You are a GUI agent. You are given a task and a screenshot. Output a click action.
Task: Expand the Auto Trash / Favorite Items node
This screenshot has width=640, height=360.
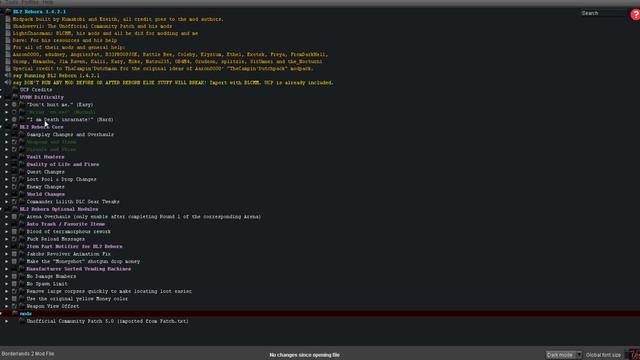tap(7, 224)
